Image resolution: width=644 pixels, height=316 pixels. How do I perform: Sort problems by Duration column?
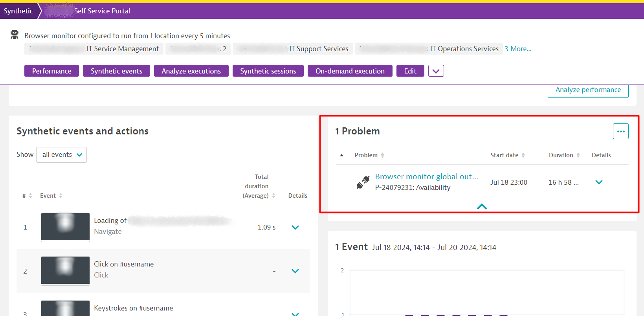(564, 155)
